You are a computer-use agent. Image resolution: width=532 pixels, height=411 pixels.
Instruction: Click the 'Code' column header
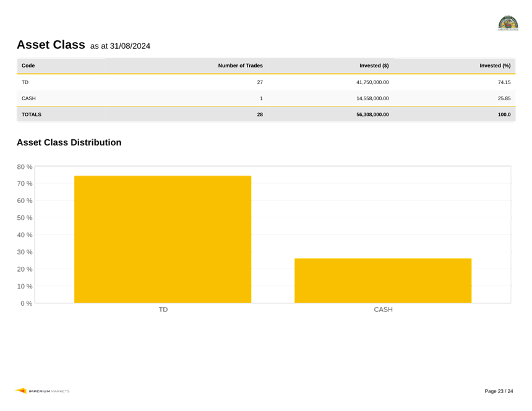(x=28, y=66)
